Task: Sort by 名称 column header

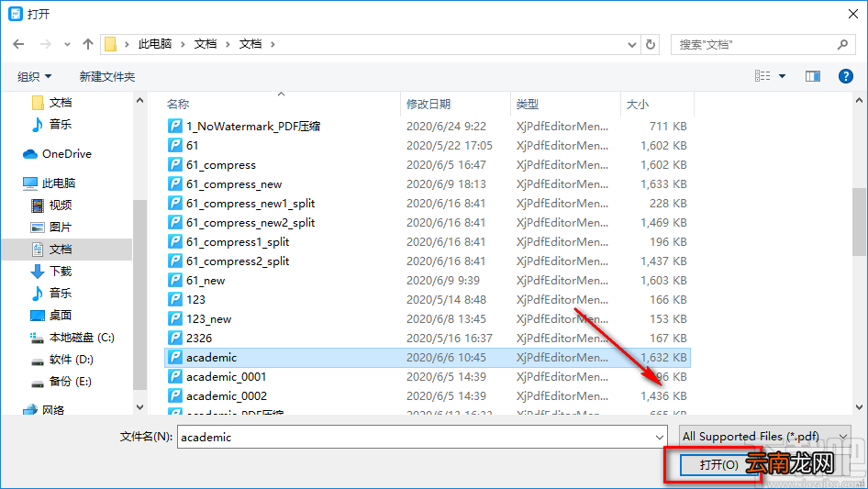Action: (x=178, y=104)
